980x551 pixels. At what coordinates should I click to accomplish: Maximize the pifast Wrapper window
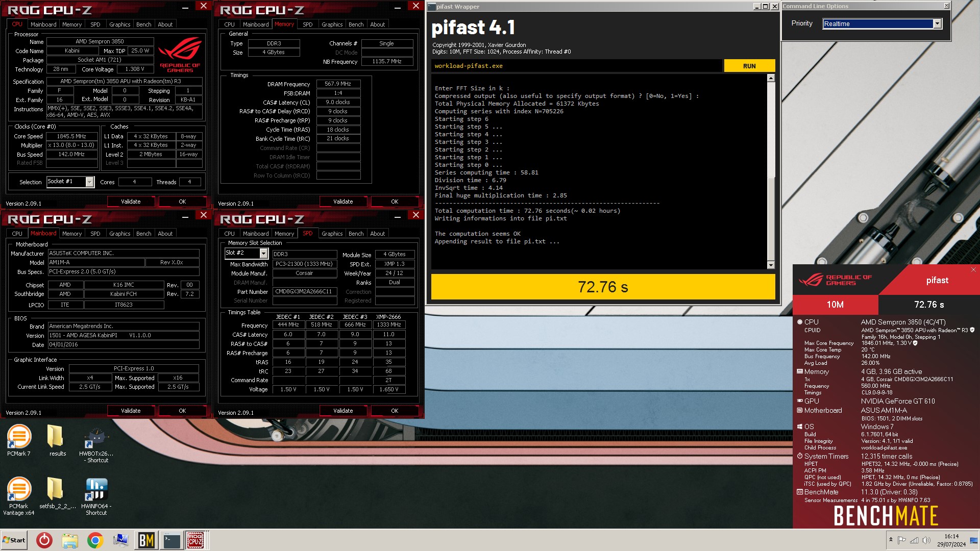[765, 7]
